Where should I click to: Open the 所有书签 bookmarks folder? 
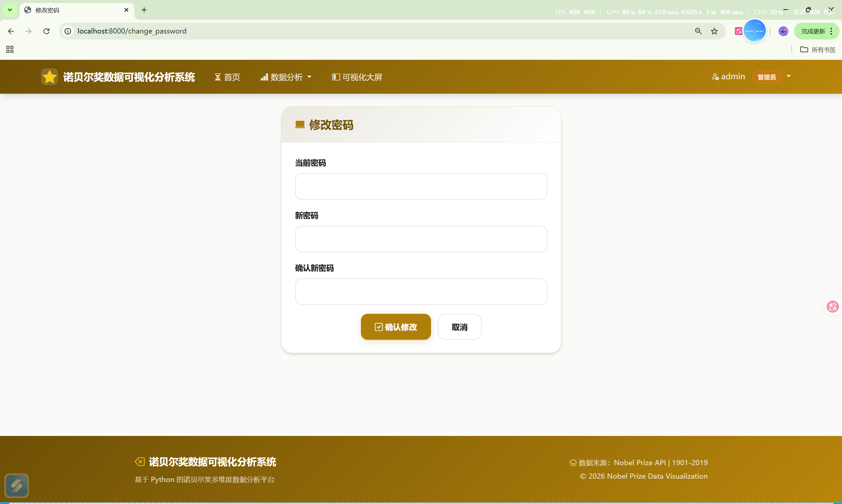(818, 50)
